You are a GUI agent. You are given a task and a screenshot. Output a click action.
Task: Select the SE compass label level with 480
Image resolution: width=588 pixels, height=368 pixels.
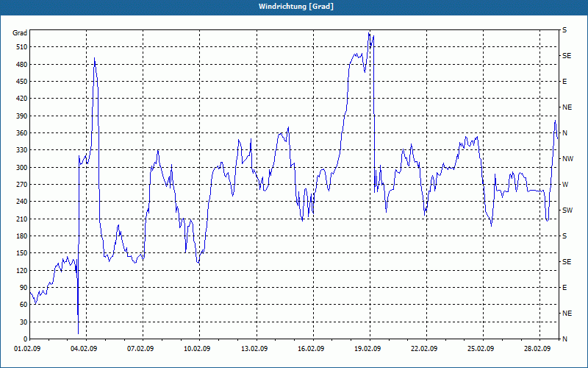[x=567, y=56]
